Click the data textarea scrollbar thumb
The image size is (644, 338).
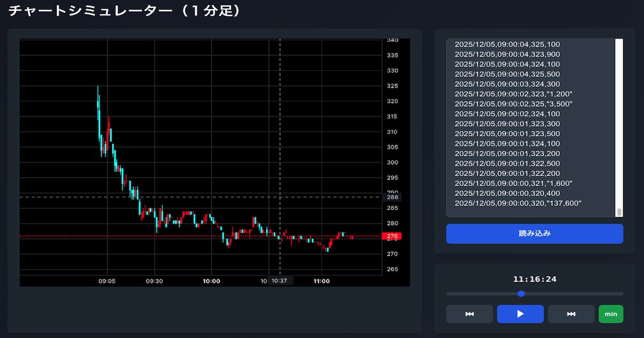click(619, 211)
